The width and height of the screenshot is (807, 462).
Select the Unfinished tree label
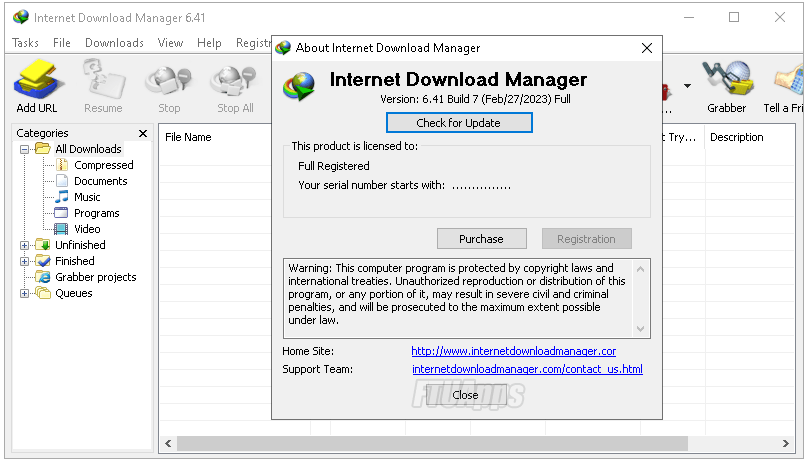(x=80, y=245)
